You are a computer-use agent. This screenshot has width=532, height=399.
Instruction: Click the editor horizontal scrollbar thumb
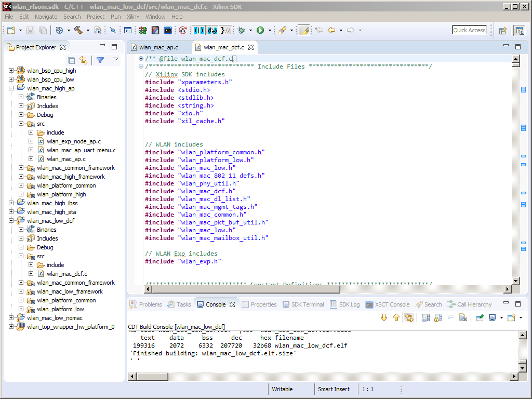(x=246, y=289)
